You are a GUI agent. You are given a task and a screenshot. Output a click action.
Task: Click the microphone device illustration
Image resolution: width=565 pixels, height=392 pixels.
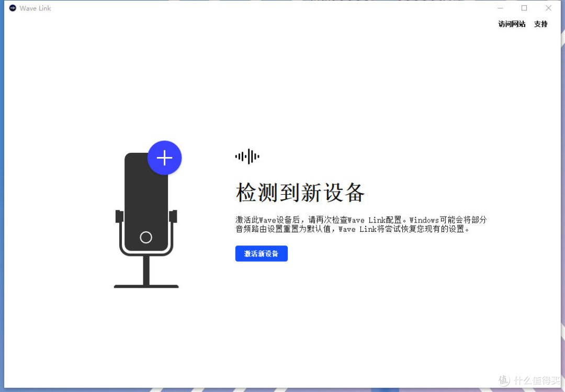click(146, 220)
